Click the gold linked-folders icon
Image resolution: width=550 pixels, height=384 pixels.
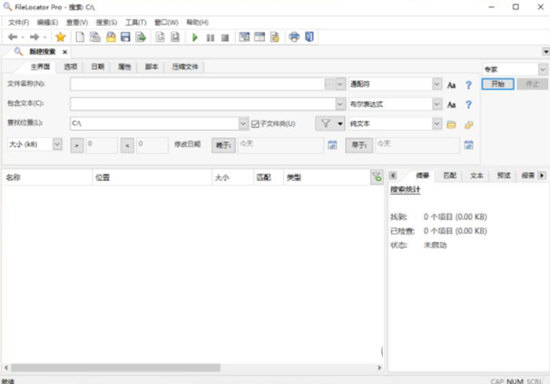pos(469,124)
